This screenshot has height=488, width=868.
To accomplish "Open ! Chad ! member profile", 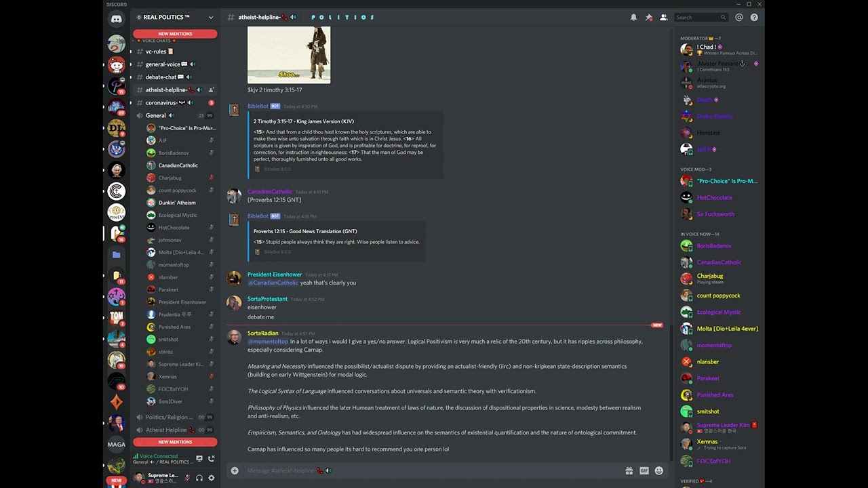I will coord(719,49).
